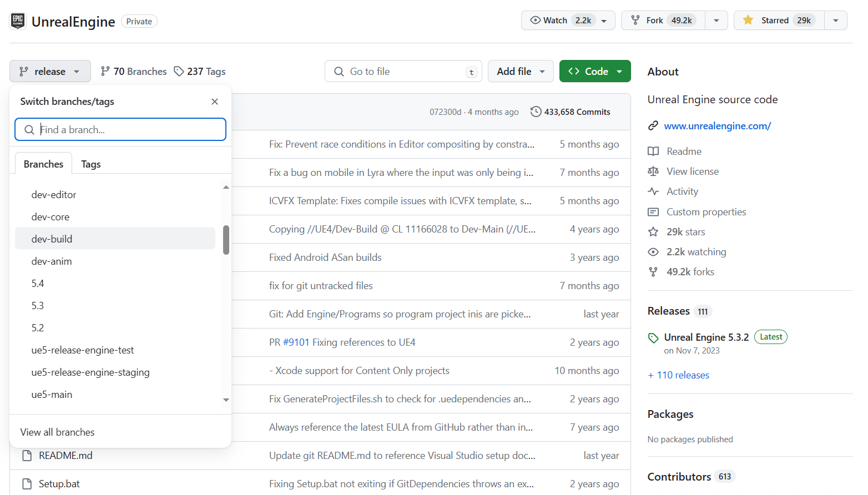
Task: Expand the Starred lists caret
Action: (x=836, y=21)
